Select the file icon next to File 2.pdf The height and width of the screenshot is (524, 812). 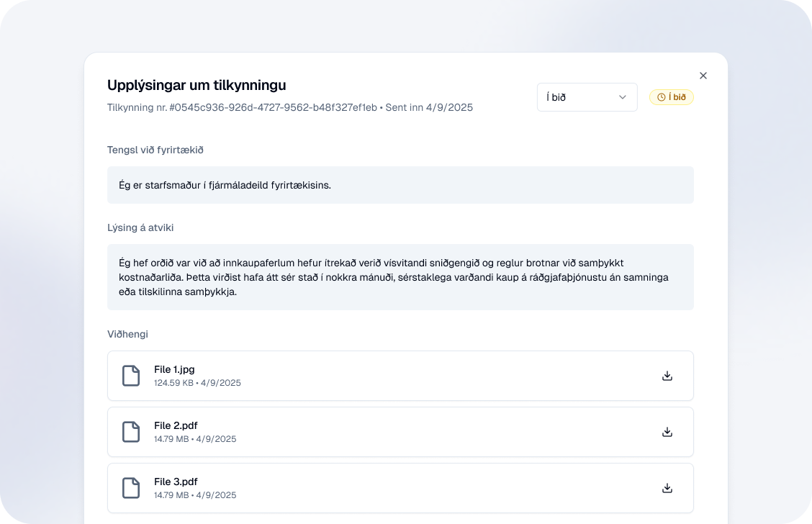point(130,432)
